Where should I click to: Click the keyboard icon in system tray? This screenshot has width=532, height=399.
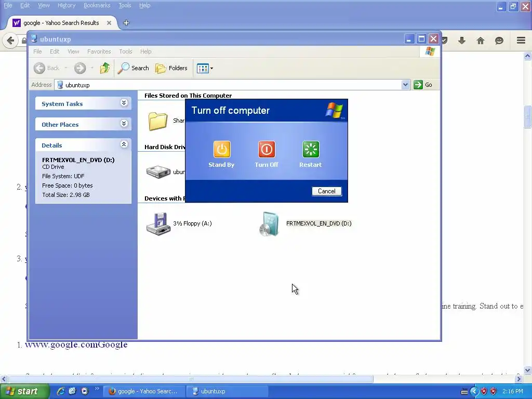464,392
